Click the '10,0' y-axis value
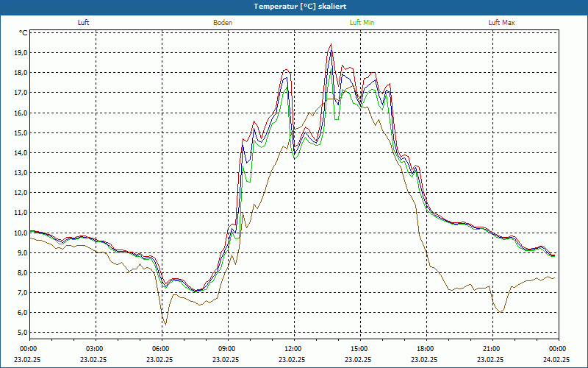588x368 pixels. click(21, 233)
